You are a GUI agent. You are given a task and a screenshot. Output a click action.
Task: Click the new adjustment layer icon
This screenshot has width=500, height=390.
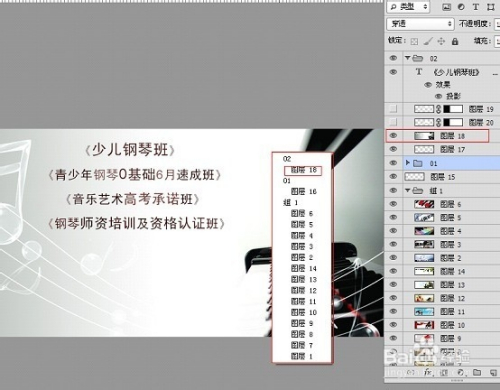point(460,372)
